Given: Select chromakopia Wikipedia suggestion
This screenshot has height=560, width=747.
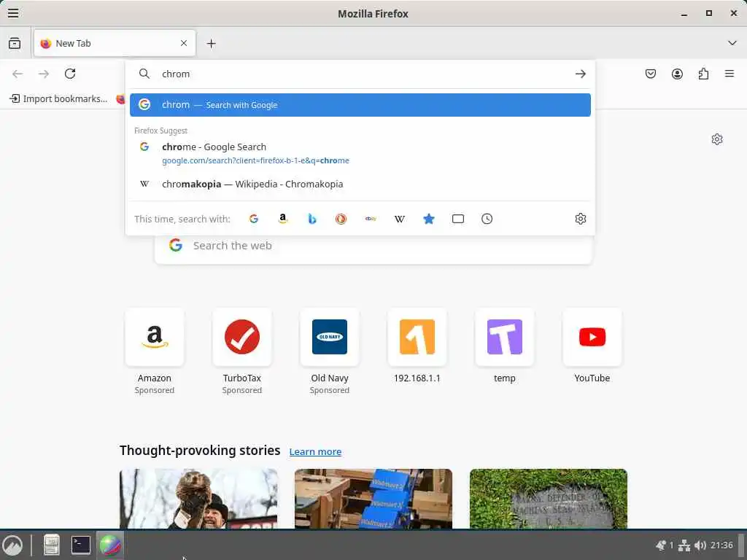Looking at the screenshot, I should point(360,184).
